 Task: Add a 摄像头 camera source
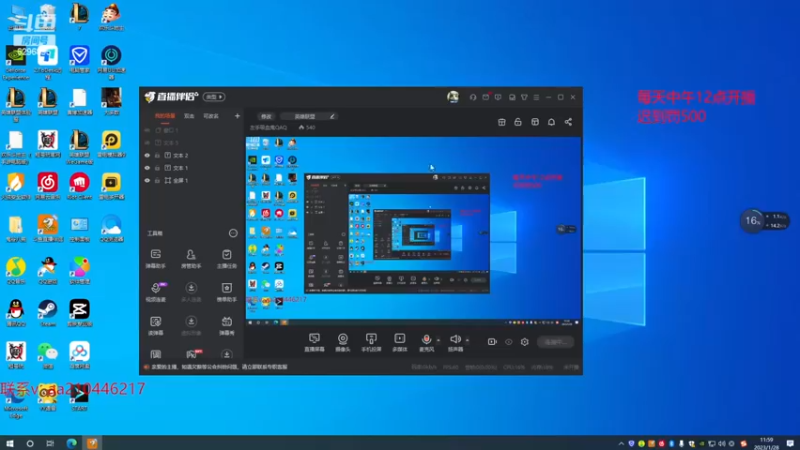[x=343, y=342]
